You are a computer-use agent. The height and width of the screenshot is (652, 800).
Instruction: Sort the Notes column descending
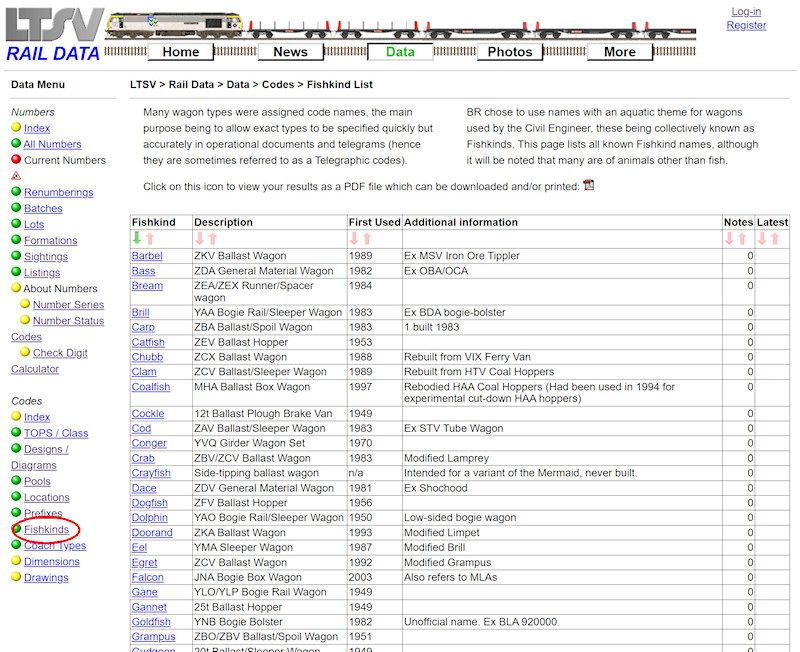tap(729, 238)
